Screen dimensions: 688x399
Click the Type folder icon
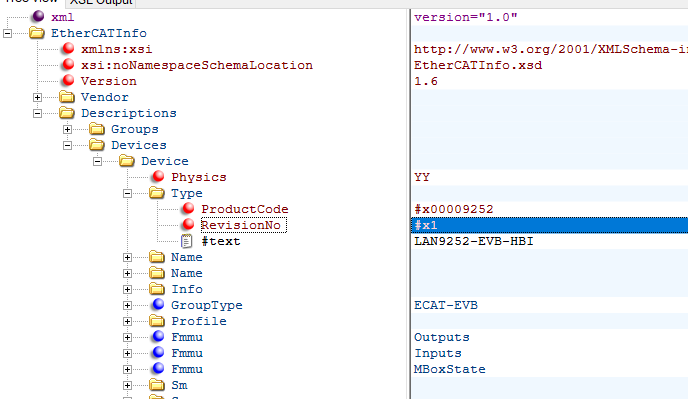click(157, 193)
